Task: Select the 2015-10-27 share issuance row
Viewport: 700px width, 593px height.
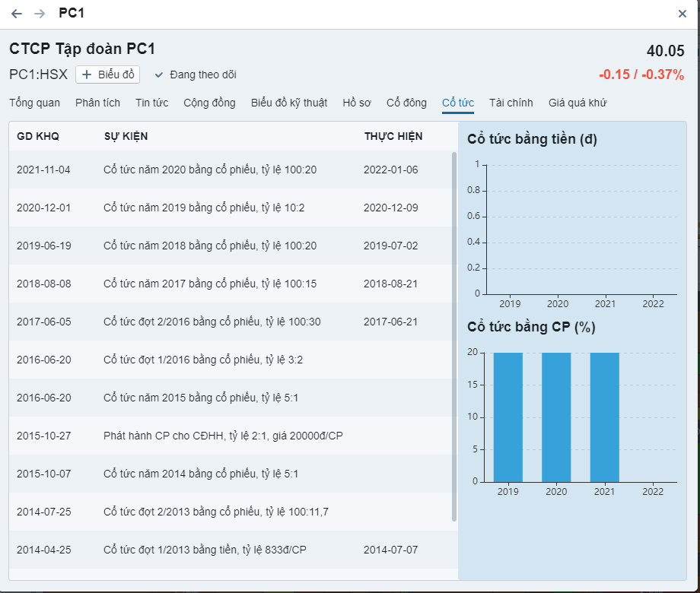Action: tap(228, 436)
